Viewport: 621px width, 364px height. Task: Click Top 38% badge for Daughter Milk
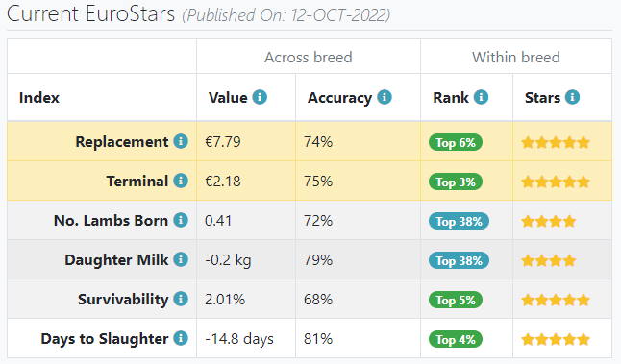pyautogui.click(x=459, y=260)
